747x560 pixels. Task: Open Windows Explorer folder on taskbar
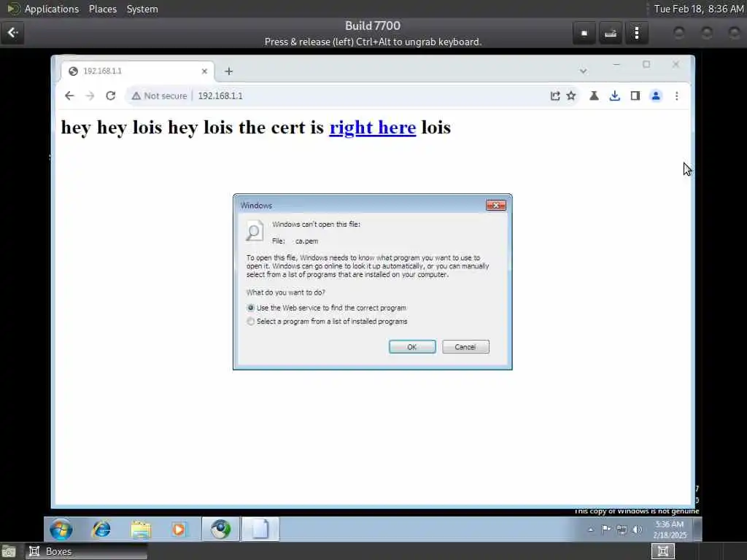(141, 529)
